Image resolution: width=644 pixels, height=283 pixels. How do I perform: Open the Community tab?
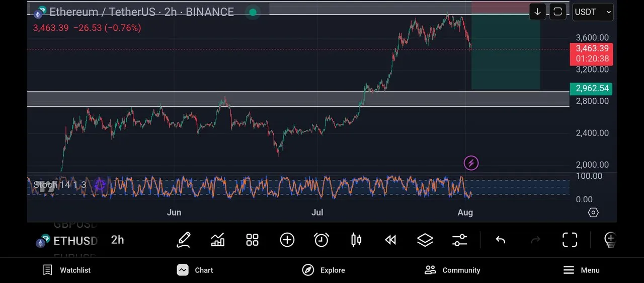click(x=452, y=270)
